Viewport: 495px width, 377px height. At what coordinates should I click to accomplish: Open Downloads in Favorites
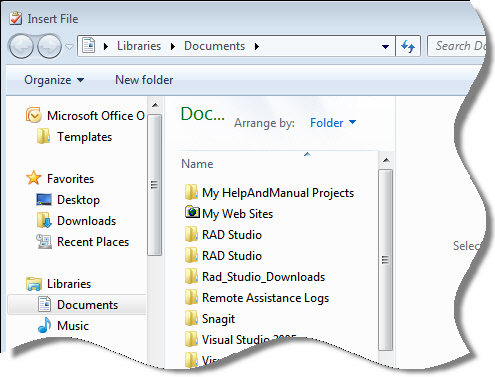tap(86, 221)
